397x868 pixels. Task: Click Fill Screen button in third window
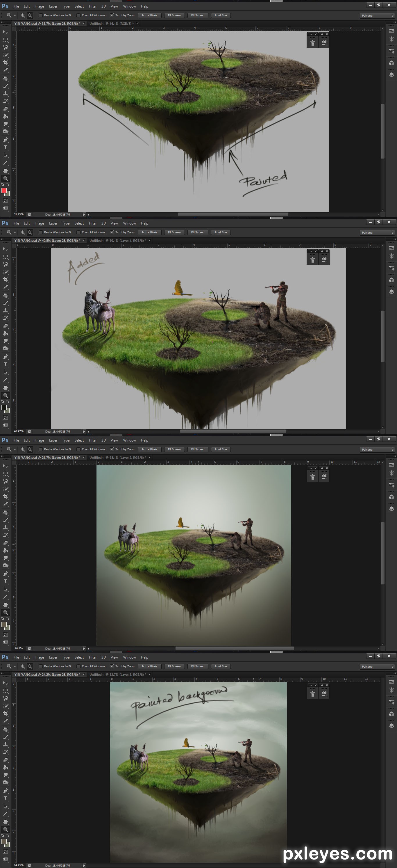pyautogui.click(x=197, y=449)
